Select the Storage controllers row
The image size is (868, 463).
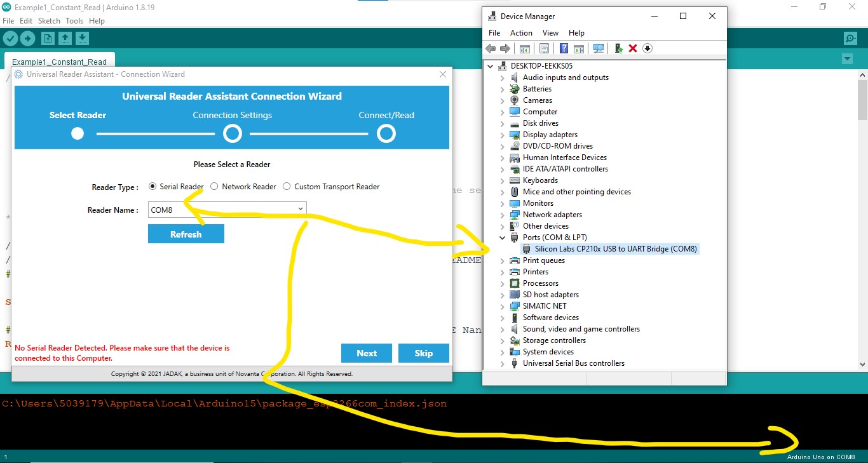(x=554, y=340)
